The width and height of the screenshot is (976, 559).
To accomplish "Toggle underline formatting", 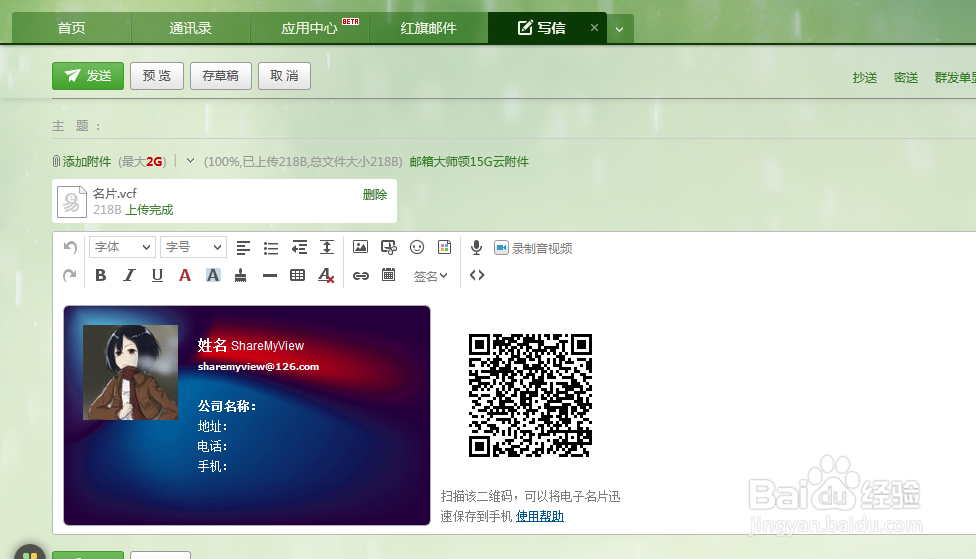I will point(157,275).
